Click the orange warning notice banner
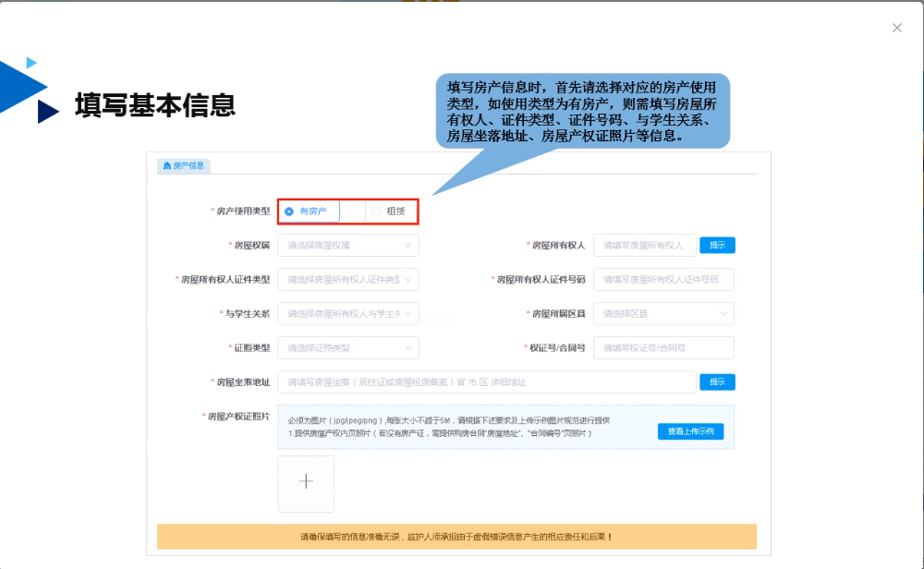 tap(456, 537)
